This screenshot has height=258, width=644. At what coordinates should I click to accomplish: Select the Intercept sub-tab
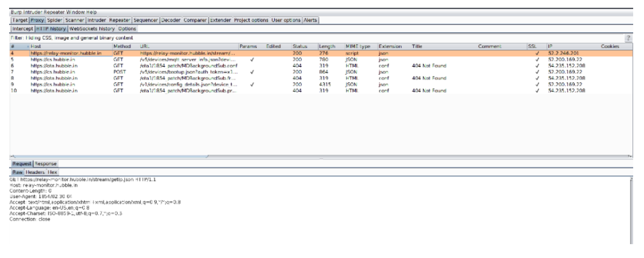(x=23, y=29)
